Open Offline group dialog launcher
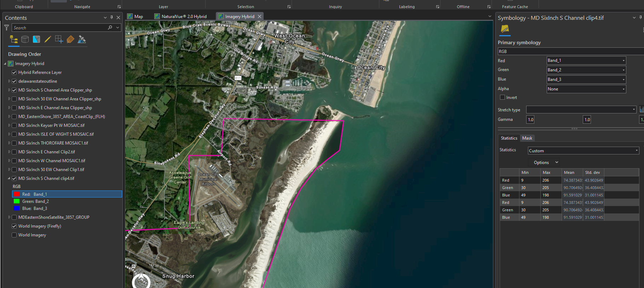The width and height of the screenshot is (644, 288). [489, 7]
